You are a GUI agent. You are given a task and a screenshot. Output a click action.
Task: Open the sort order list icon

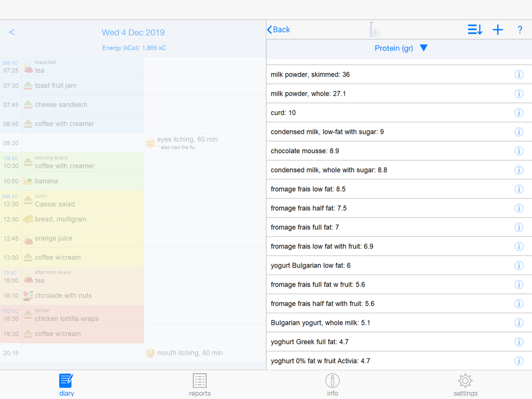pos(475,29)
